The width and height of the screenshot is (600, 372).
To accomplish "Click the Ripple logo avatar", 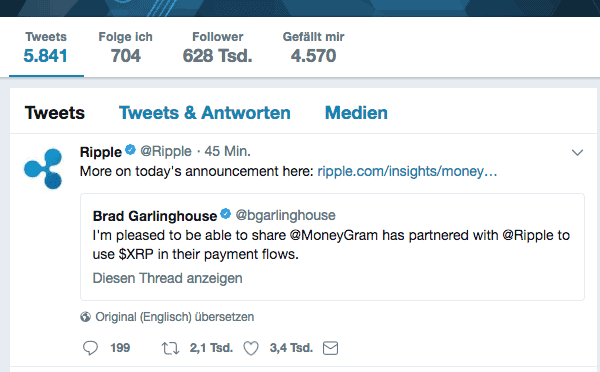I will pos(43,169).
